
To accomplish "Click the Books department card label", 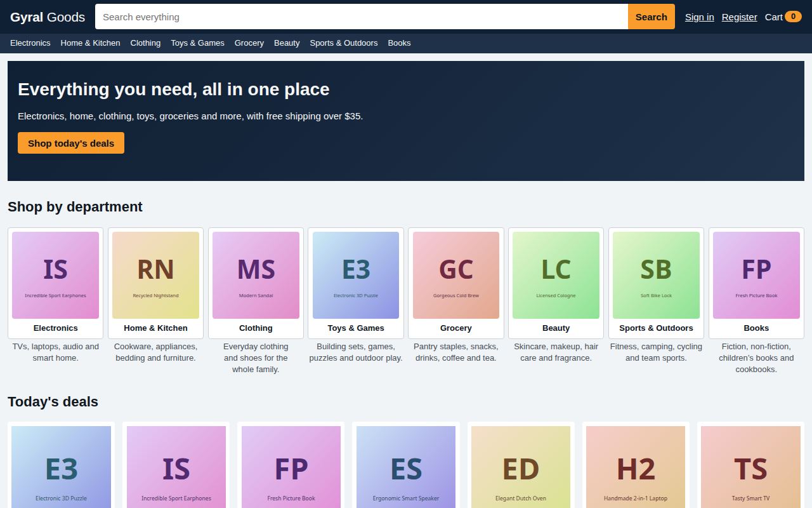I will tap(756, 328).
